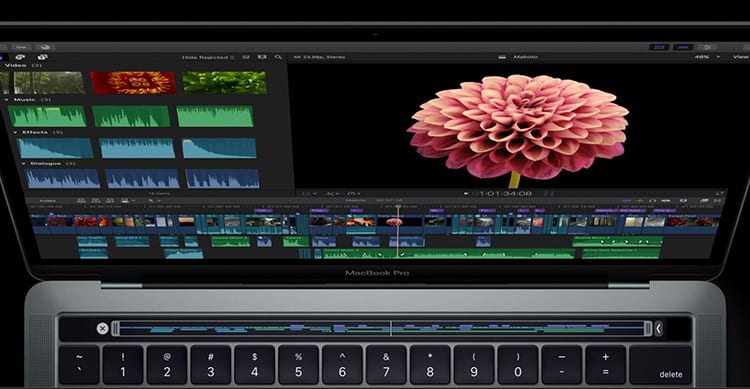This screenshot has height=389, width=750.
Task: Collapse the Dialogue group disclosure triangle
Action: pyautogui.click(x=23, y=163)
